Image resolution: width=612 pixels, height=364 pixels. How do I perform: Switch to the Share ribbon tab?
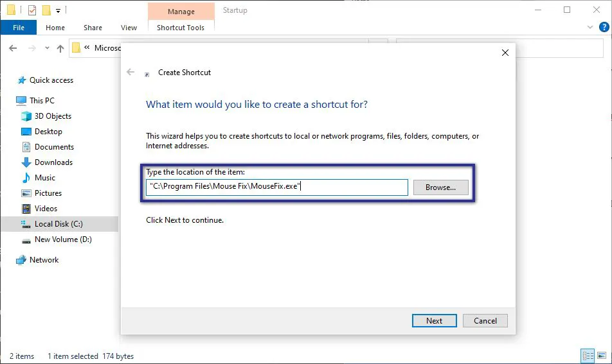pyautogui.click(x=93, y=28)
